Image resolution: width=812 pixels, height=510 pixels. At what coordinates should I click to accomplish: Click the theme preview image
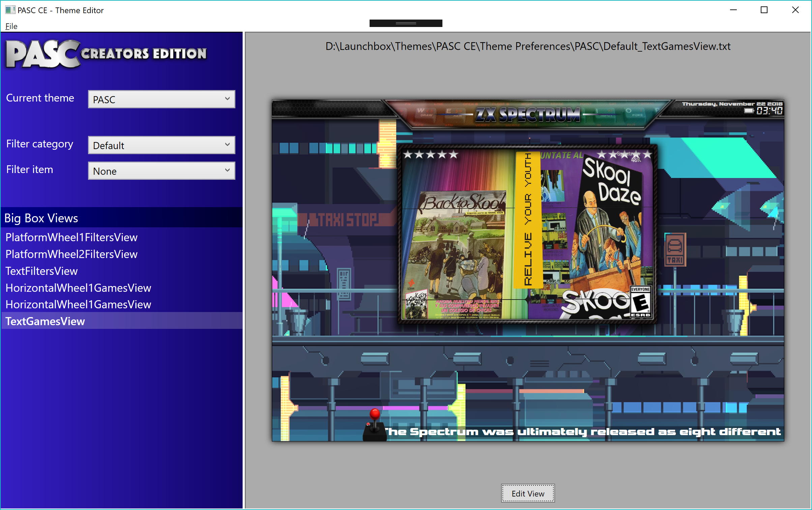click(x=528, y=270)
